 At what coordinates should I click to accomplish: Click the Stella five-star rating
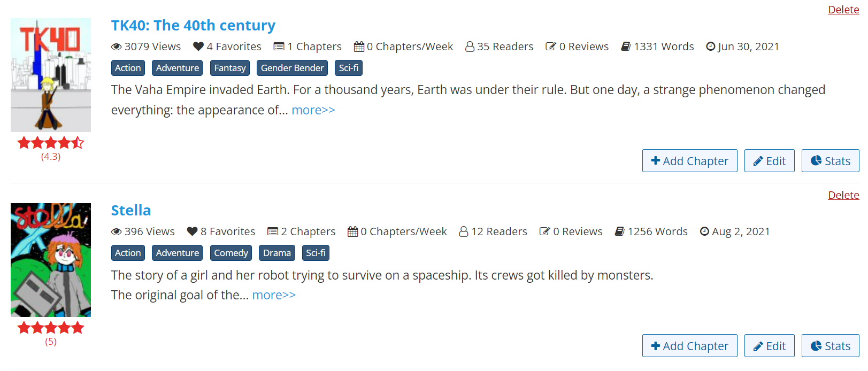click(51, 328)
